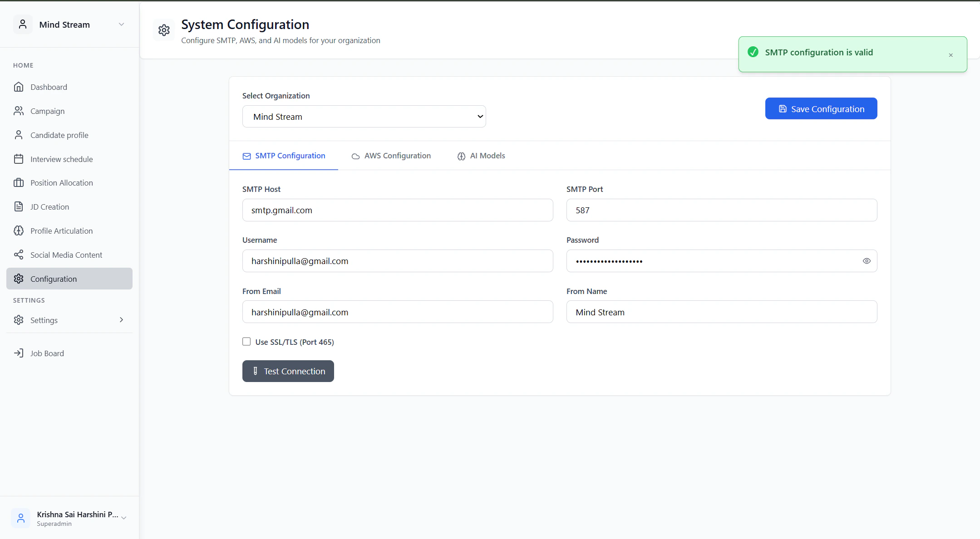This screenshot has width=980, height=539.
Task: Click the Dashboard home icon in sidebar
Action: 19,87
